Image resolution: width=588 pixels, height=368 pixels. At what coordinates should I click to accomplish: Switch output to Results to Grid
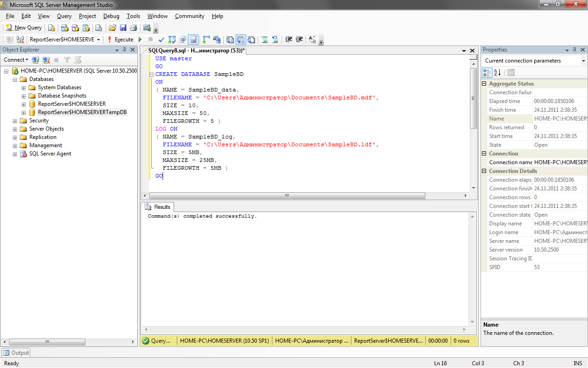click(241, 40)
